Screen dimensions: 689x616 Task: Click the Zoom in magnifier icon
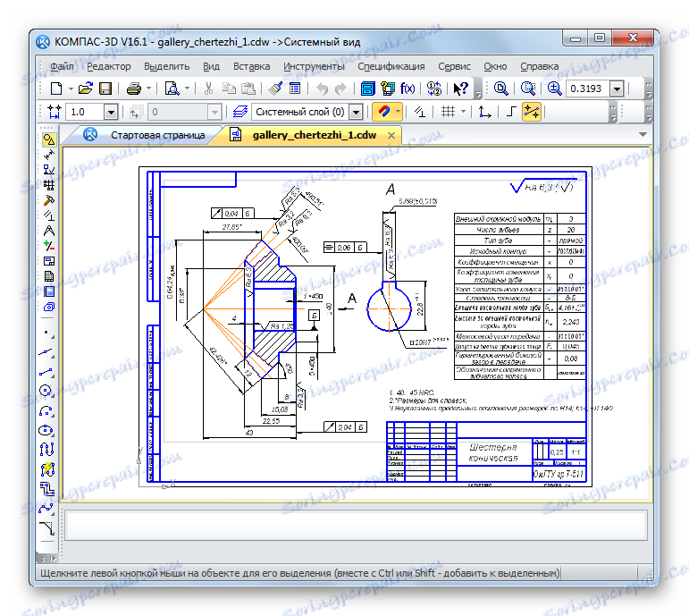553,89
